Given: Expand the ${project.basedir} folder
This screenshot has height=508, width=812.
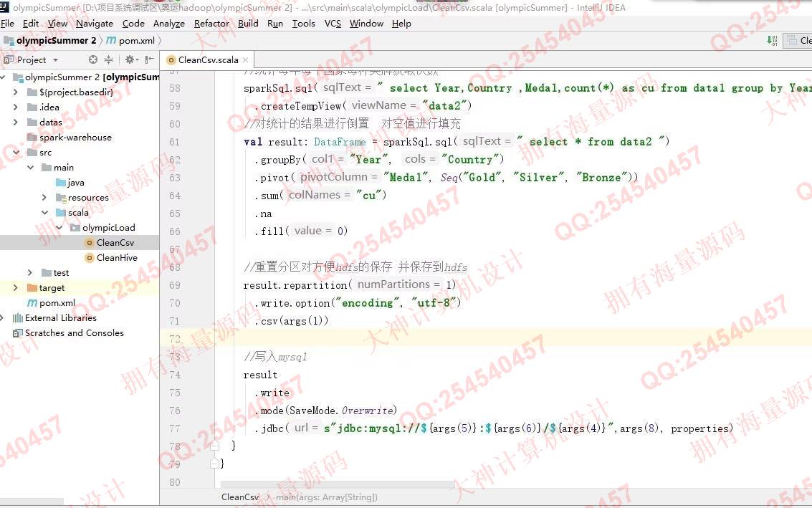Looking at the screenshot, I should (x=16, y=92).
